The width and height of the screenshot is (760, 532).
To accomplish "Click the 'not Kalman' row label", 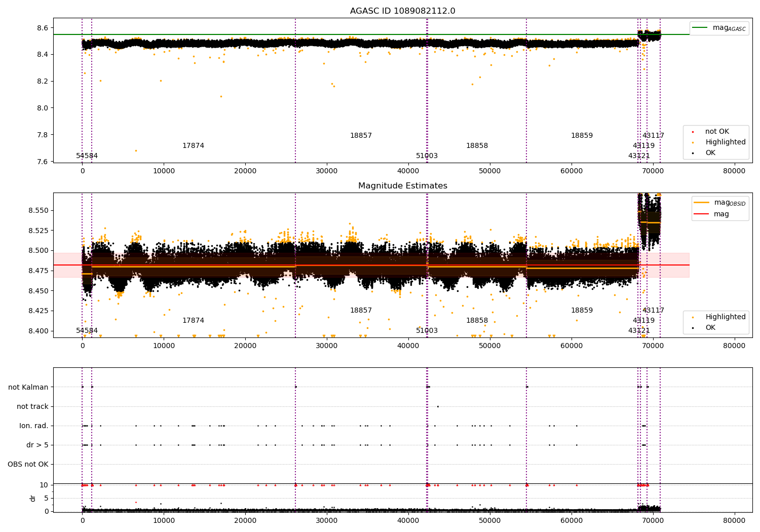I will 28,387.
